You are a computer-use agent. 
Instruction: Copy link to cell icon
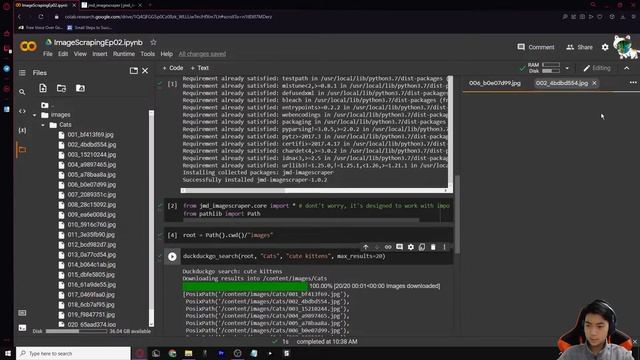388,247
